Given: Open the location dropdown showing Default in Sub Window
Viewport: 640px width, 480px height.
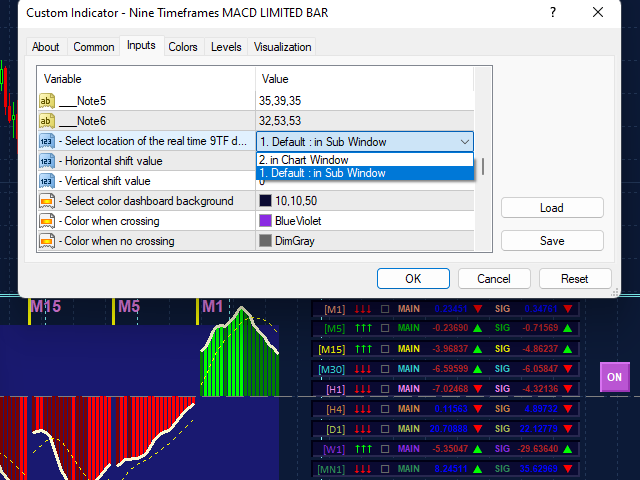Looking at the screenshot, I should 364,141.
